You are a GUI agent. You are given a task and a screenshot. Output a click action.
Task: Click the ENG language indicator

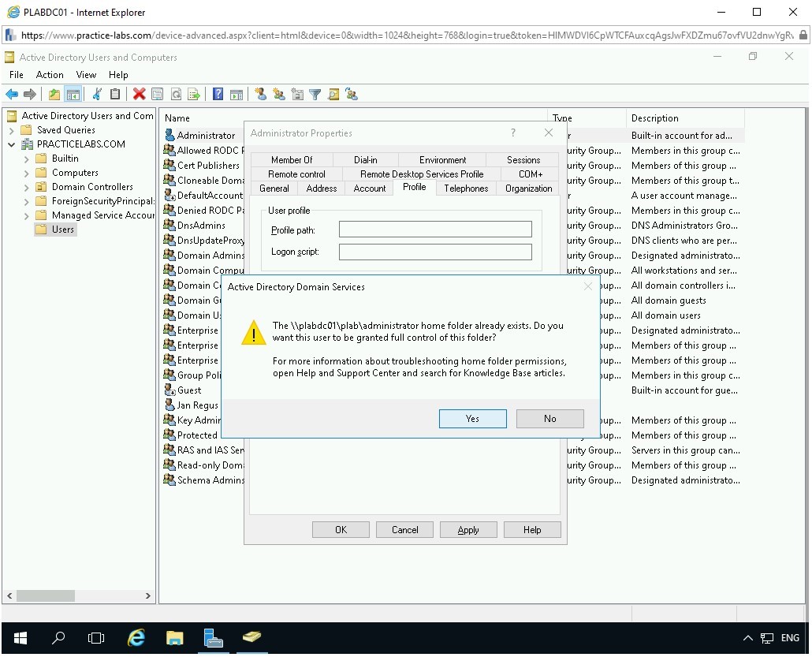coord(790,638)
